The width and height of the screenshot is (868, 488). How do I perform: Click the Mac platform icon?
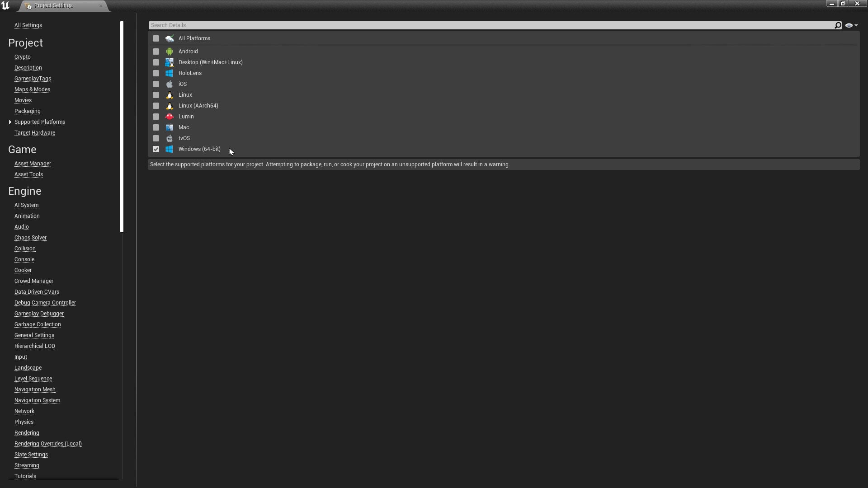coord(170,127)
